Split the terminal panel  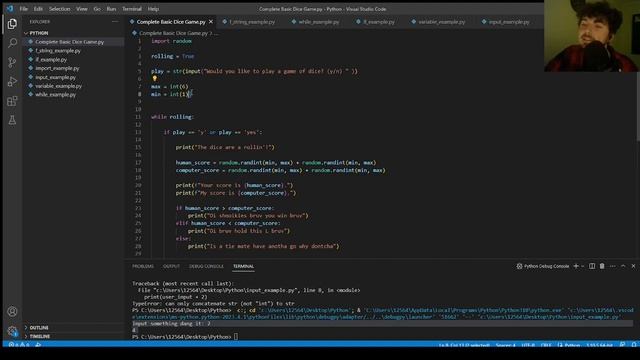(x=592, y=266)
